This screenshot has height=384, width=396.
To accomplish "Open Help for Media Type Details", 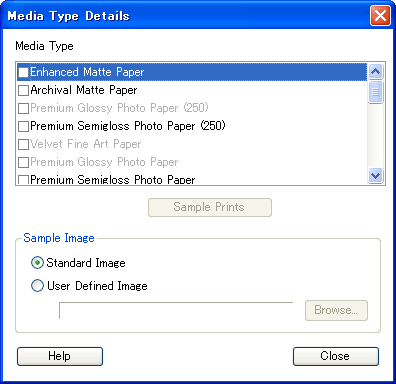I will (60, 356).
